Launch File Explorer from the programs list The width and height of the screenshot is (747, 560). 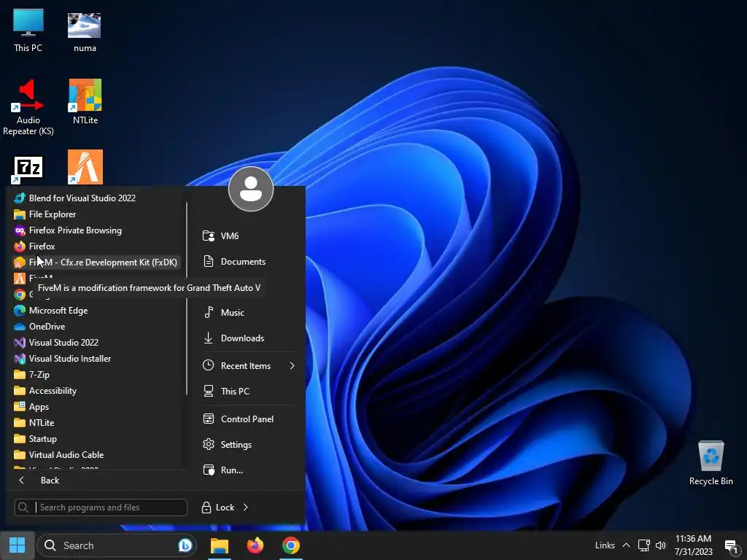[x=96, y=214]
